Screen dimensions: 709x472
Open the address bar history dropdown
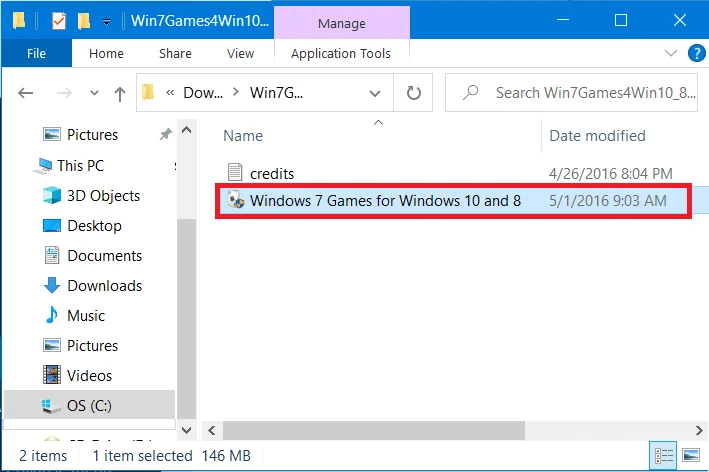[x=374, y=94]
